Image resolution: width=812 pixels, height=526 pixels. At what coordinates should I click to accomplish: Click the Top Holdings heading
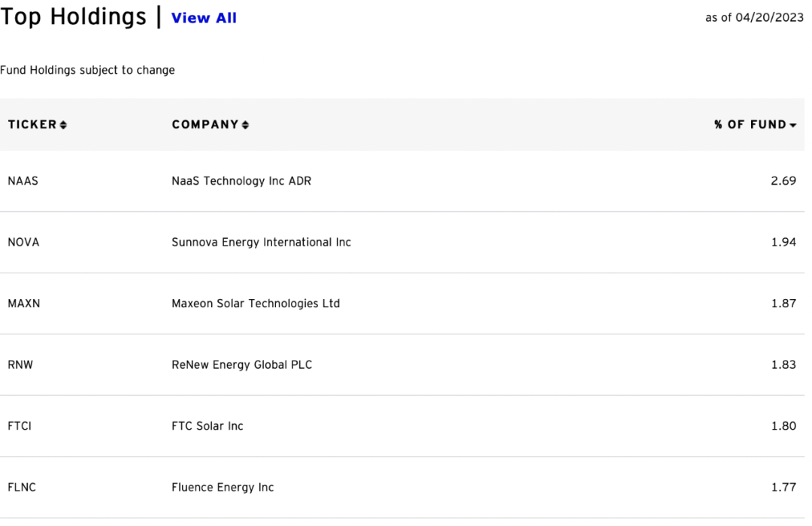pyautogui.click(x=74, y=17)
